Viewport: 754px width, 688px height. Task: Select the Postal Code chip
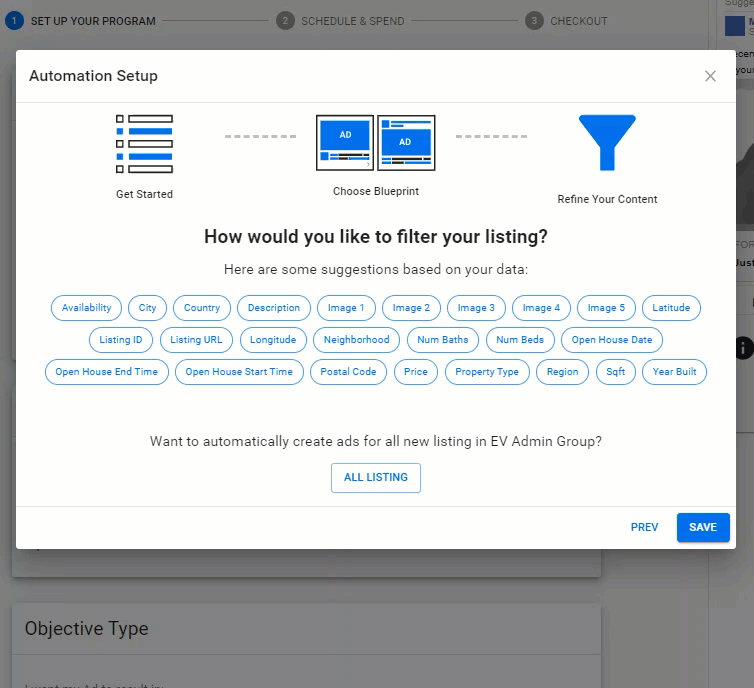(349, 372)
